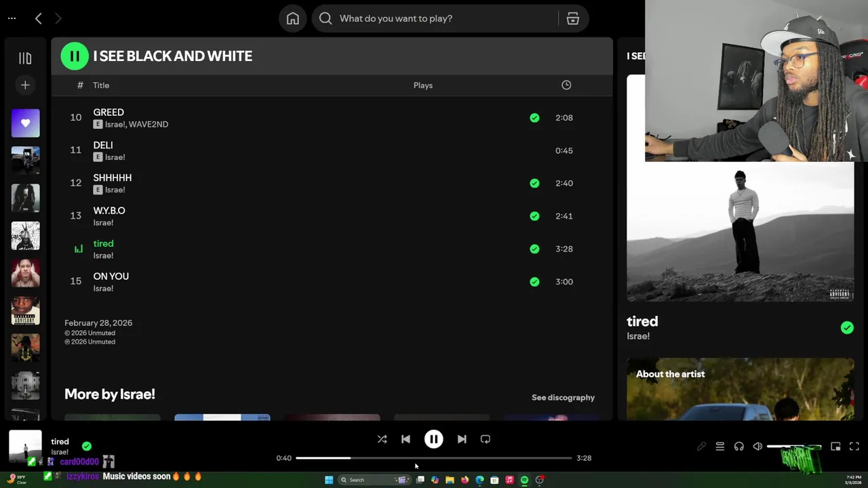Open Israe! artist link under DELI
The height and width of the screenshot is (488, 868).
click(x=115, y=157)
